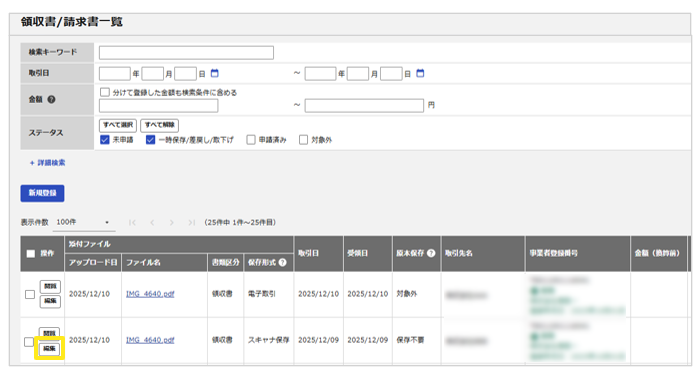Viewport: 700px width, 374px height.
Task: Click the 取引先名 column header
Action: 483,253
